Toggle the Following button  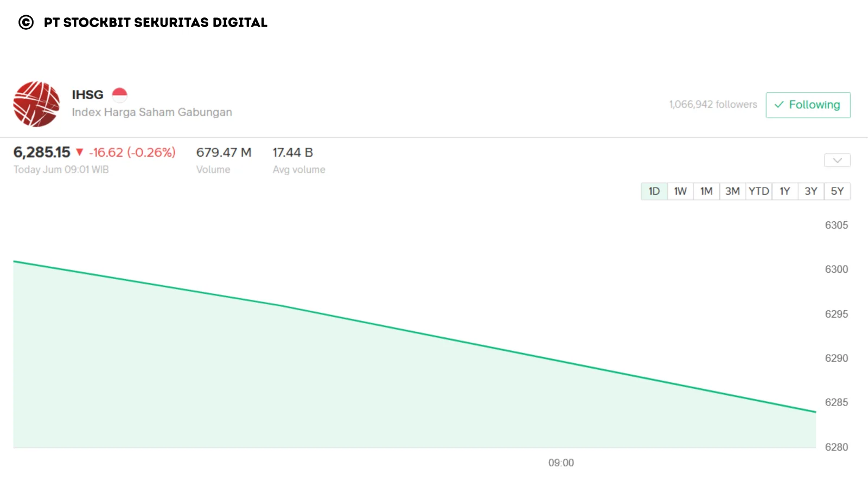click(x=808, y=105)
